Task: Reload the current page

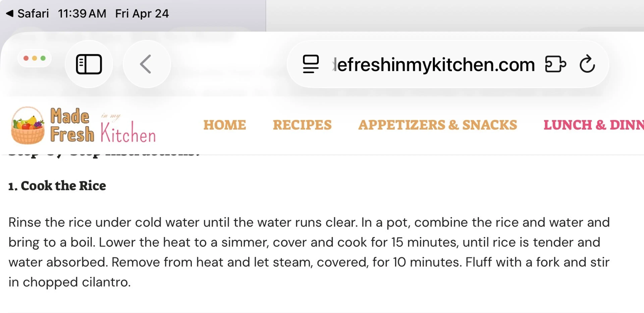Action: pyautogui.click(x=587, y=64)
